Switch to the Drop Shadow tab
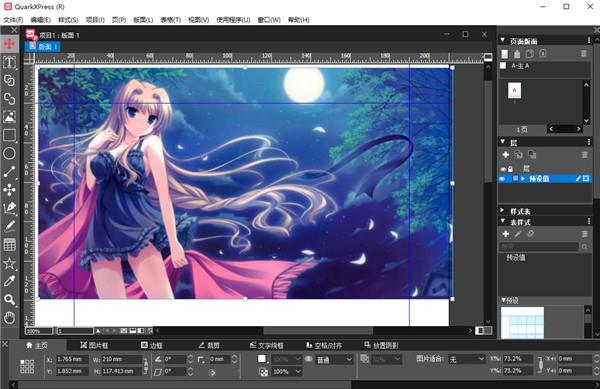Viewport: 600px width, 389px height. tap(381, 345)
